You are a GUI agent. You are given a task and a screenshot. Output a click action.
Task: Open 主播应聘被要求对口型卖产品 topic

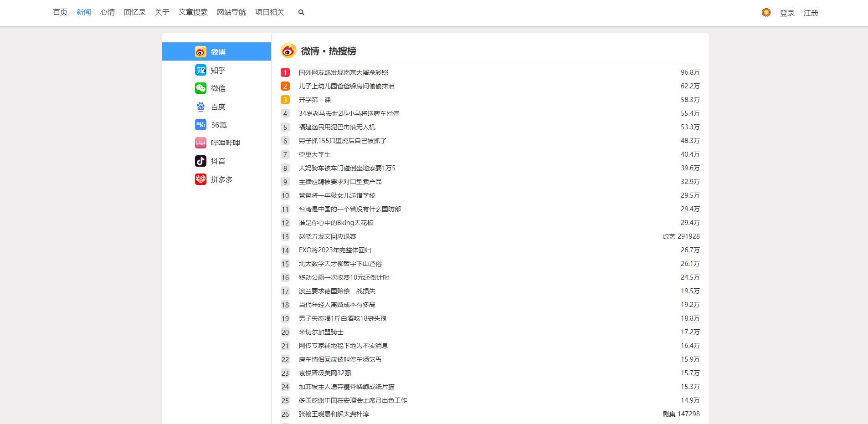340,182
